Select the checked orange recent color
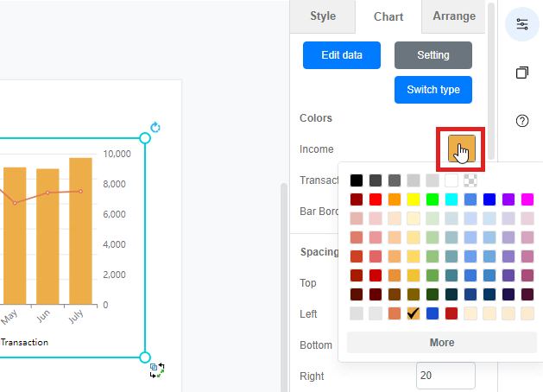Viewport: 543px width, 392px height. [x=414, y=313]
